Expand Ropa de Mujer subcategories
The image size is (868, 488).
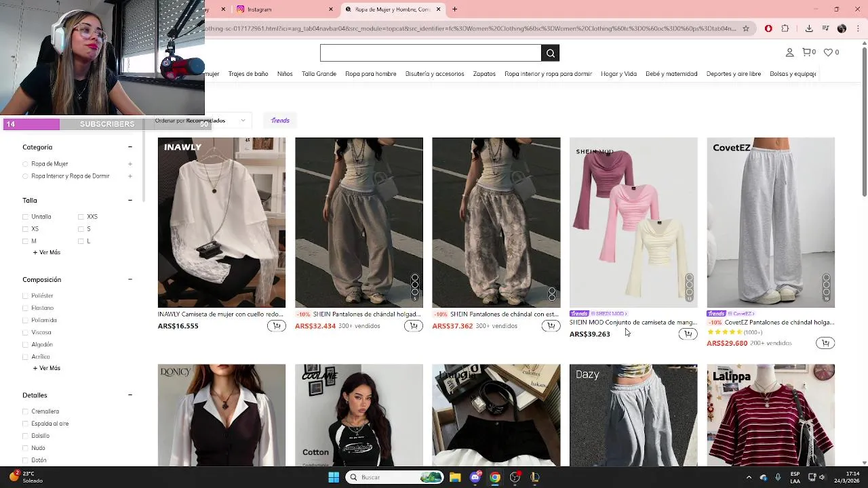130,164
